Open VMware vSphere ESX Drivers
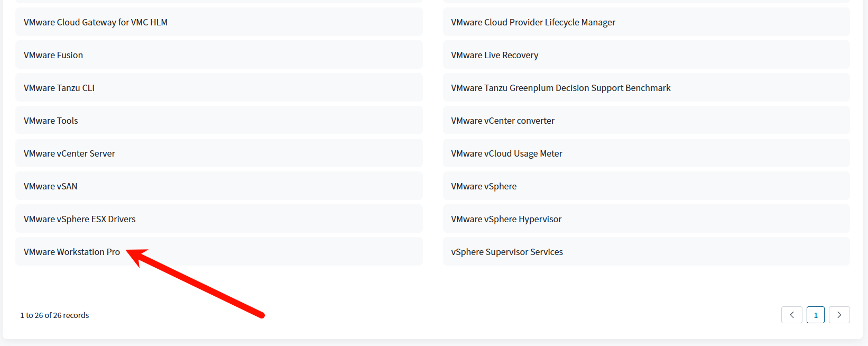This screenshot has width=868, height=346. (x=80, y=219)
